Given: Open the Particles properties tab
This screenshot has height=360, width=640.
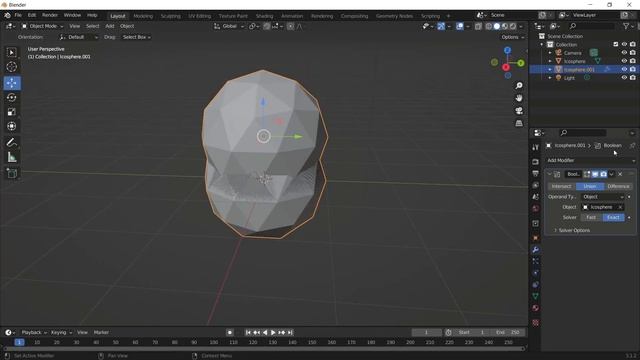Looking at the screenshot, I should [536, 261].
